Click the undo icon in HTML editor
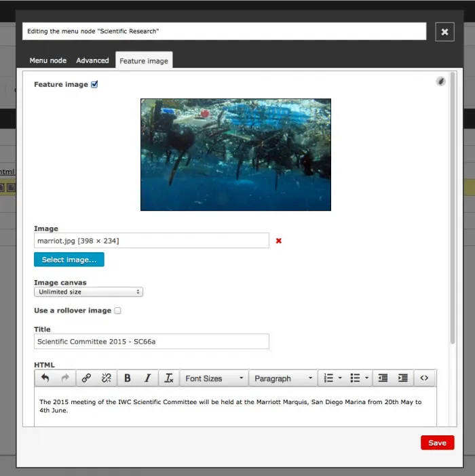This screenshot has height=476, width=475. (45, 378)
